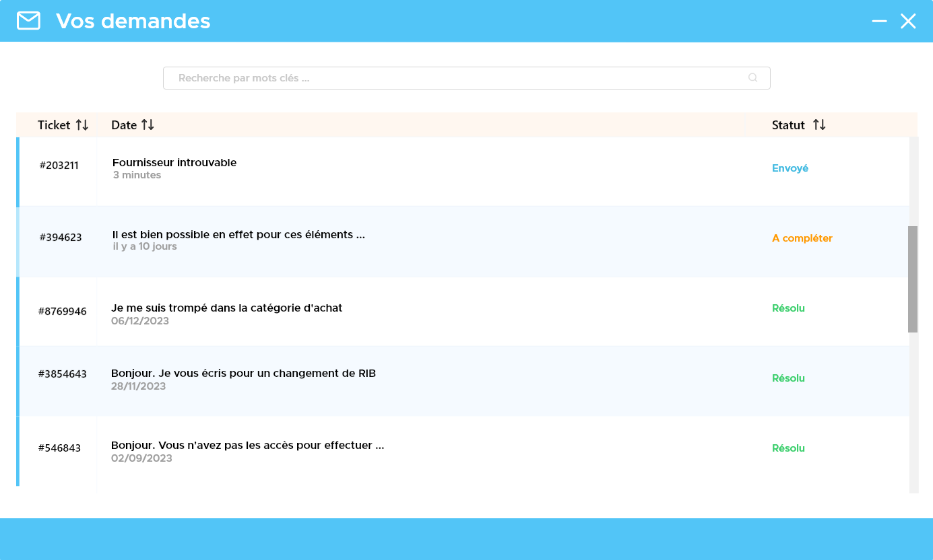Minimize the Vos demandes window
Viewport: 933px width, 560px height.
pos(879,21)
